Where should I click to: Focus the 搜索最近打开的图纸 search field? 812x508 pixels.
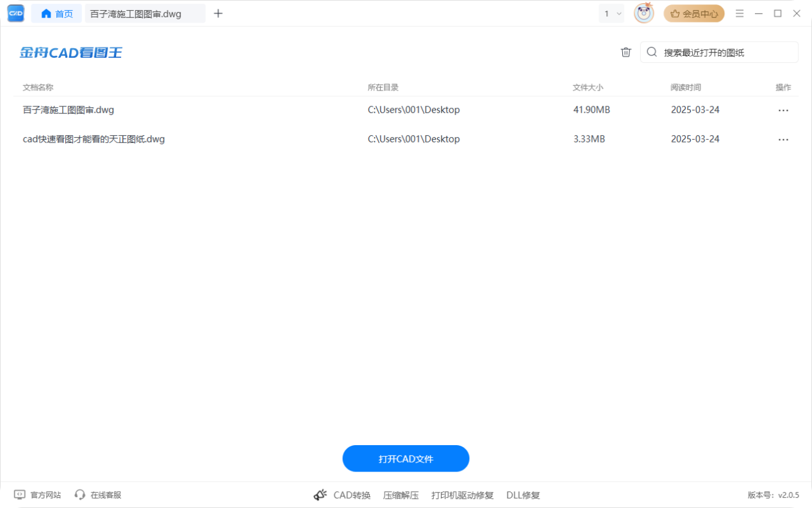tap(719, 53)
